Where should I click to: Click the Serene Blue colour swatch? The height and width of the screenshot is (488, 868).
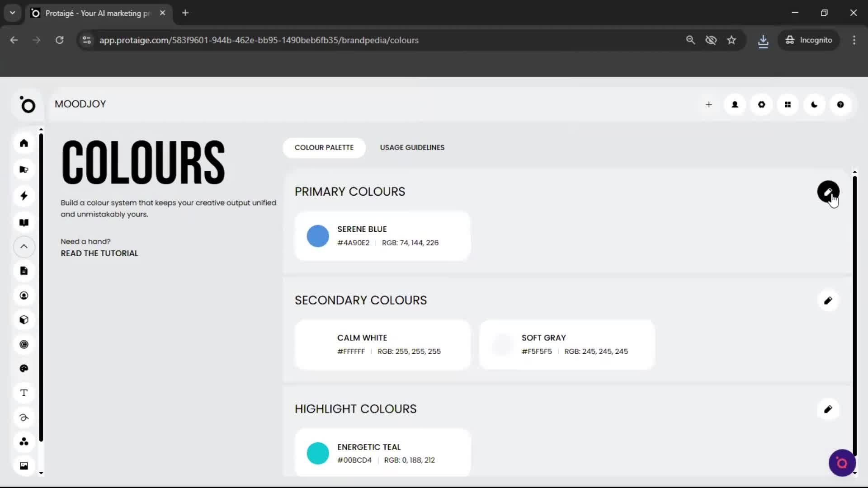coord(318,236)
